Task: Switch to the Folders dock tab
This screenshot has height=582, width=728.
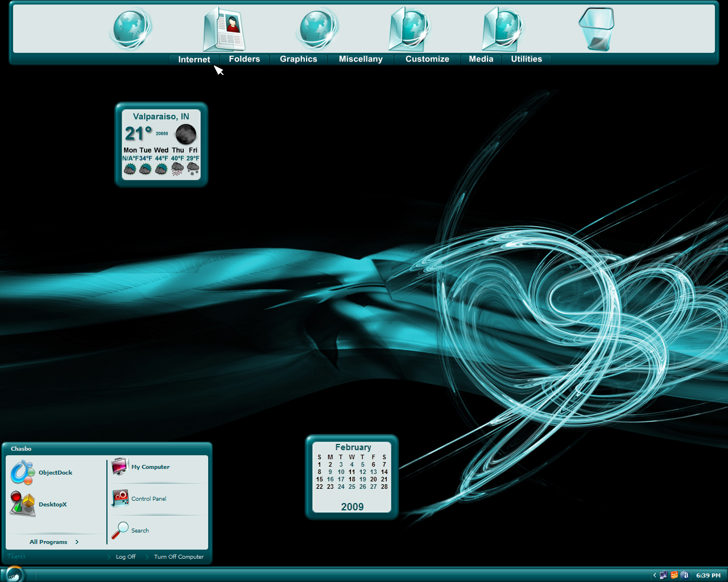Action: (245, 59)
